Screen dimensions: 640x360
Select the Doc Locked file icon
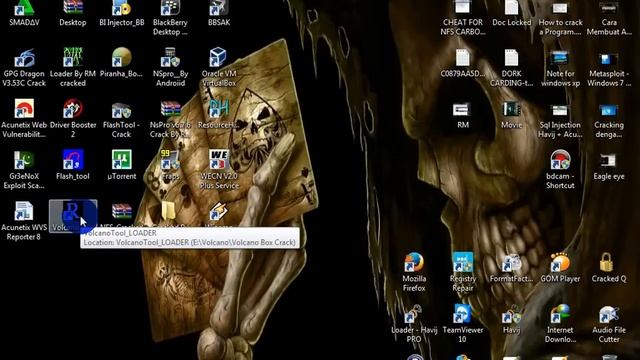coord(511,8)
